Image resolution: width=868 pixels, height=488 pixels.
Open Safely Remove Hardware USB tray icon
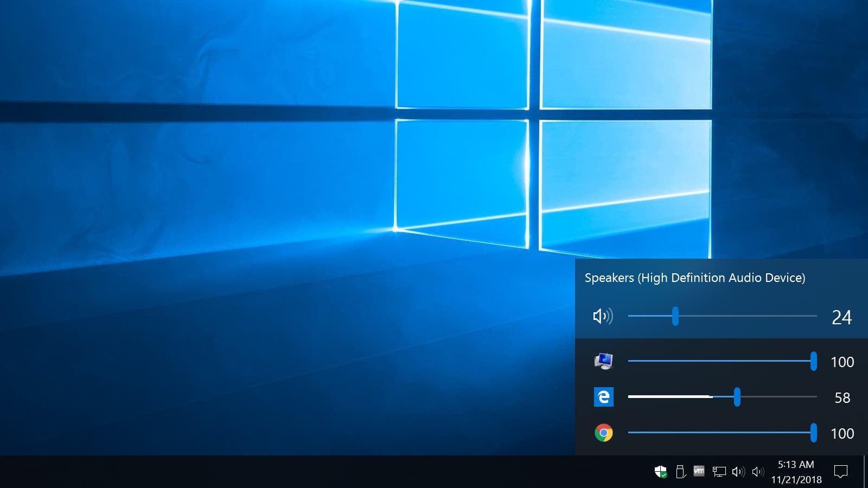click(680, 472)
